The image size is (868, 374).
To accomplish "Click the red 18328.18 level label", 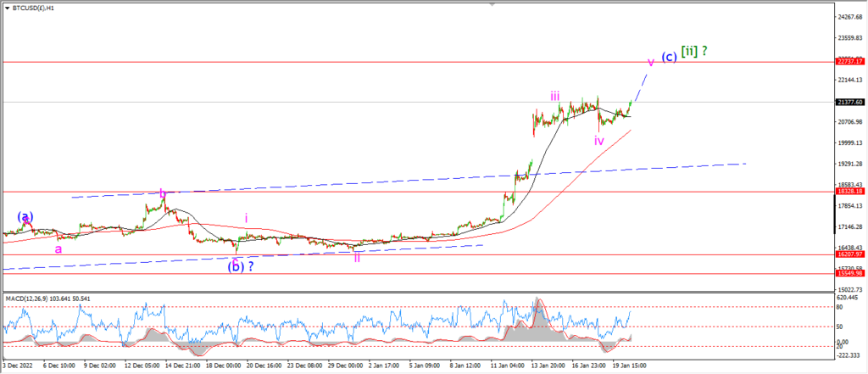I will tap(849, 191).
